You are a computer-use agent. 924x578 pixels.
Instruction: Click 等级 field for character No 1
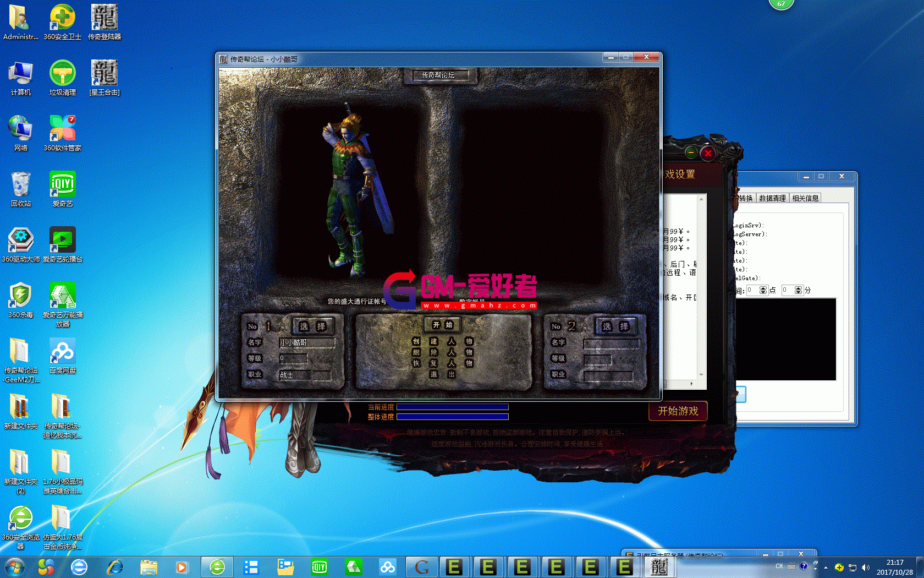click(293, 358)
